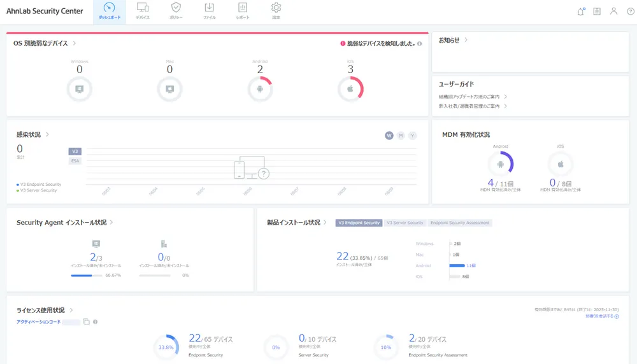
Task: Open the ポリシー (Policy) shield icon
Action: pos(176,11)
